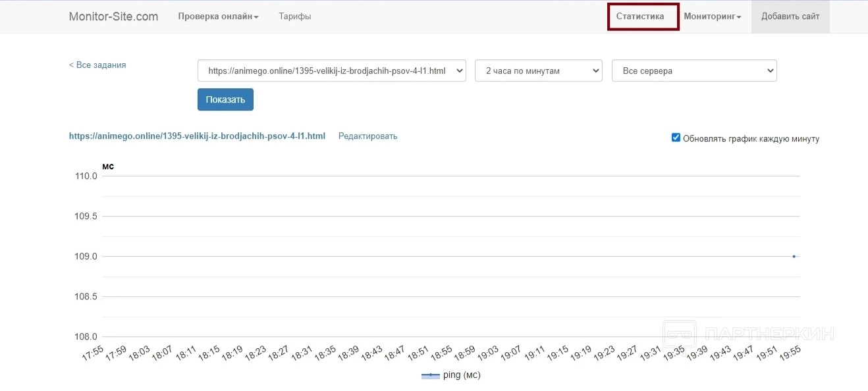Open the site URL selection dropdown

pyautogui.click(x=332, y=71)
